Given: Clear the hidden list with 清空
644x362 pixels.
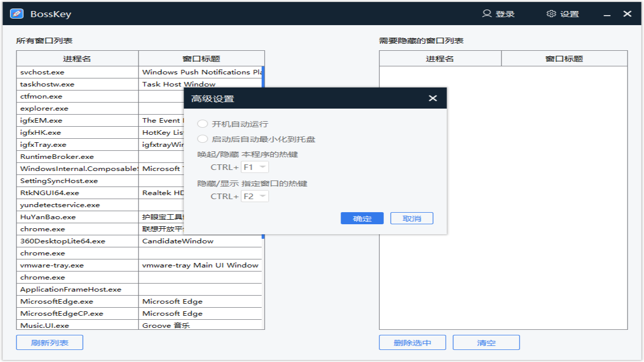Looking at the screenshot, I should [x=486, y=342].
